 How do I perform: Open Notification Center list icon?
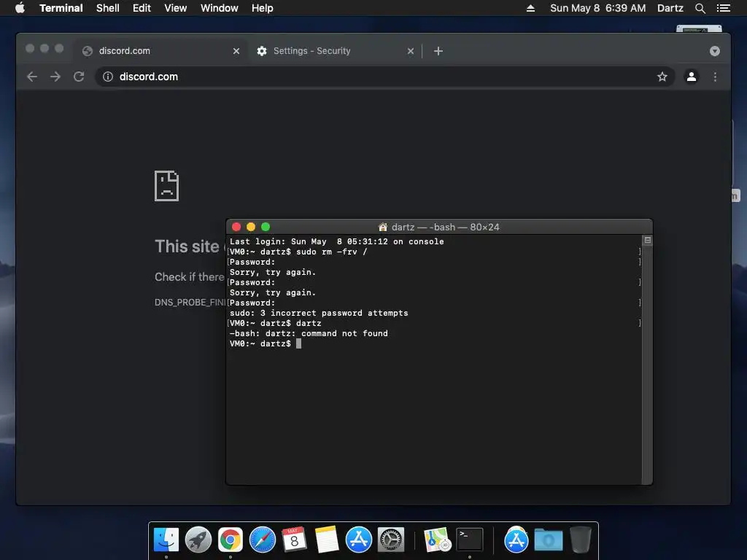point(723,8)
